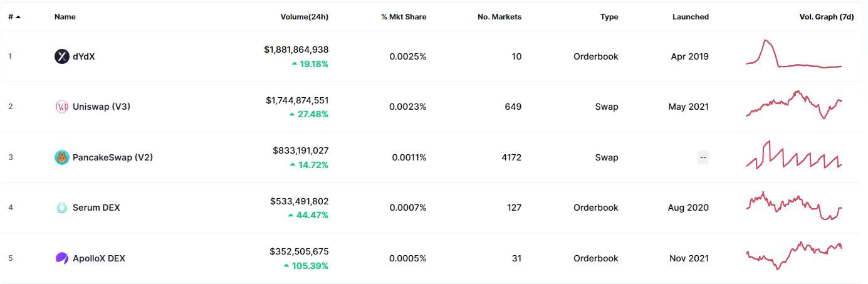
Task: Sort the table by the # rank column
Action: click(x=14, y=17)
